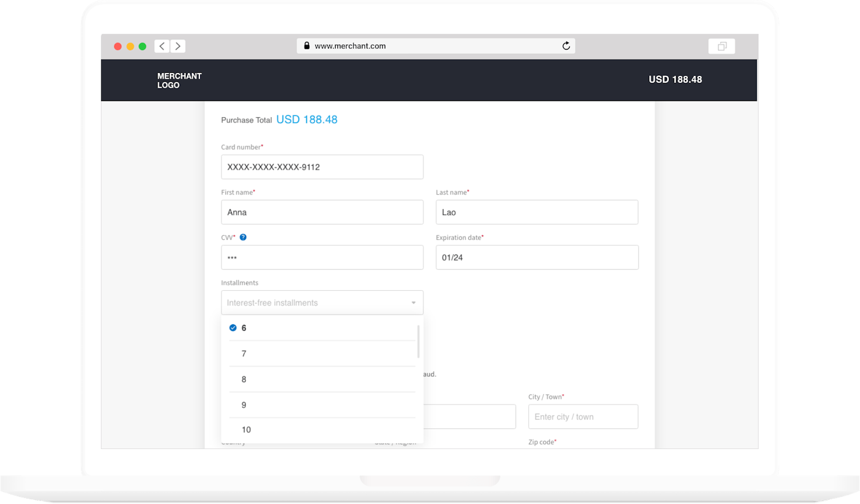Choose 7 installments from the list
This screenshot has height=504, width=860.
[x=244, y=354]
